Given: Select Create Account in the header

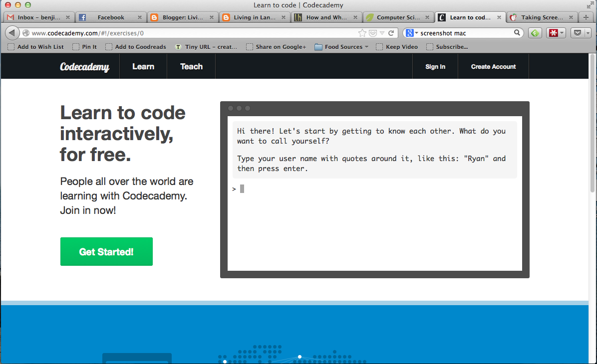Looking at the screenshot, I should (493, 66).
